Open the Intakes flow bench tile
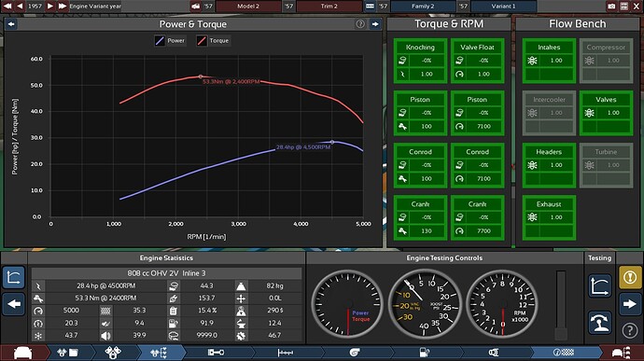This screenshot has height=361, width=644. tap(549, 61)
